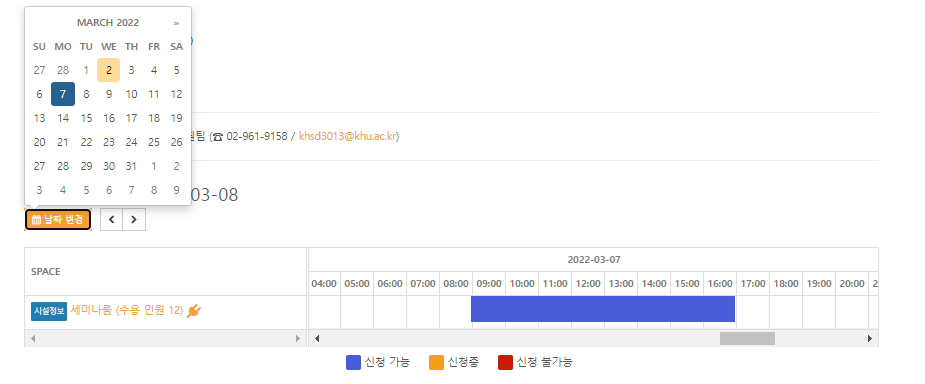Screen dimensions: 925x384
Task: Click right arrow of SPACE column scrollbar
Action: click(298, 339)
